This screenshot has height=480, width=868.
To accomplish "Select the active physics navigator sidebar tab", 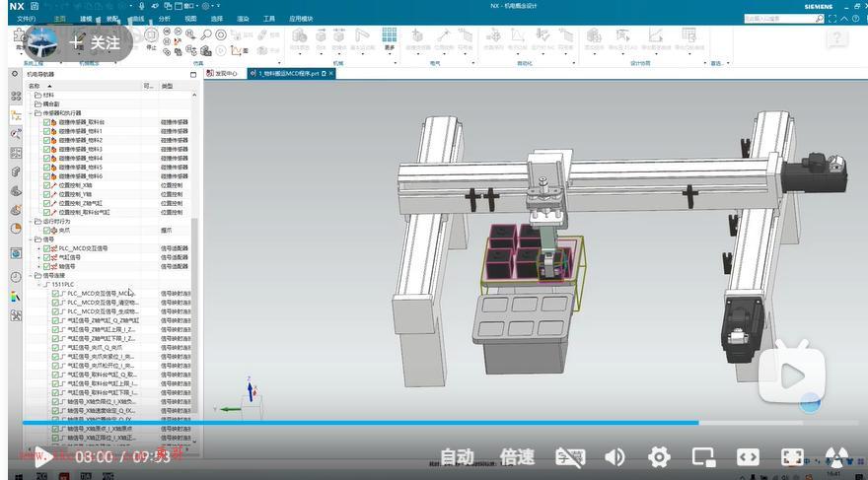I will pos(16,115).
